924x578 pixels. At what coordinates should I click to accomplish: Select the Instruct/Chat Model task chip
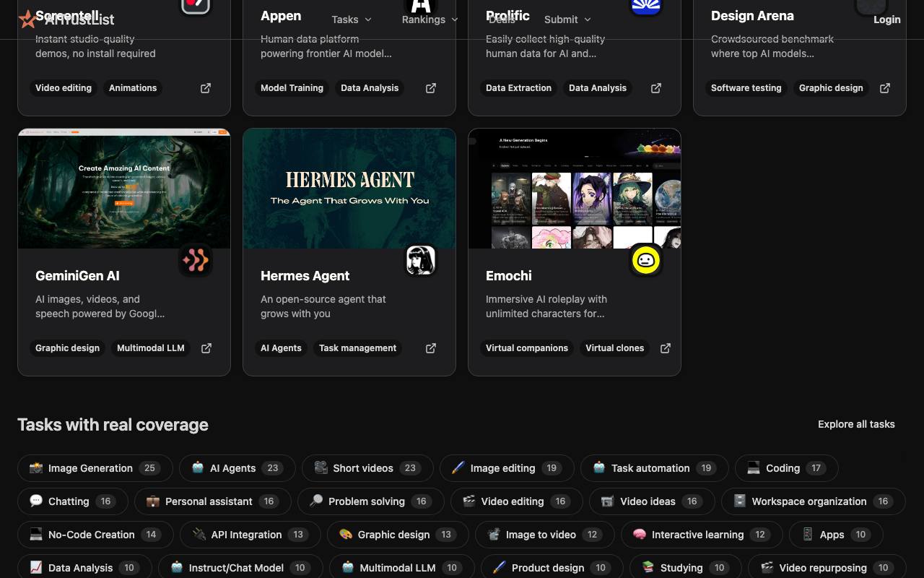[x=240, y=568]
